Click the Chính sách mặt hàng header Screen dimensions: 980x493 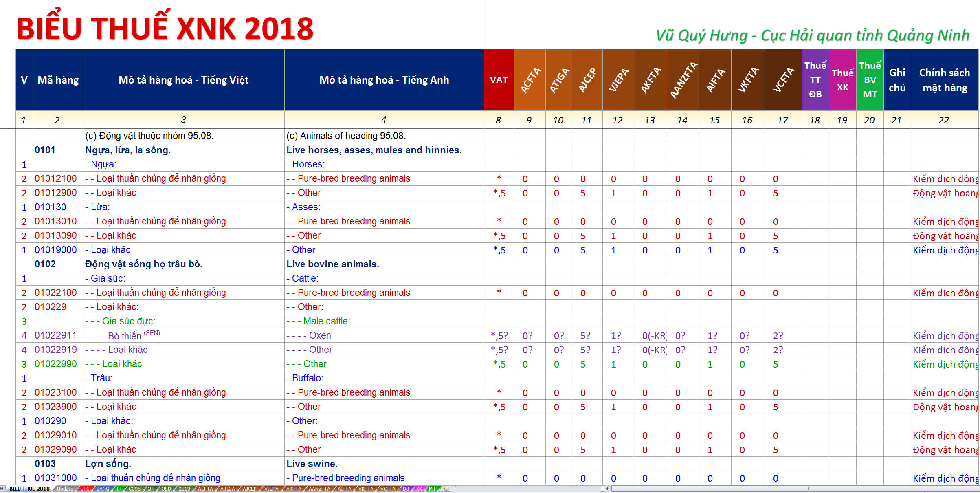(x=944, y=80)
